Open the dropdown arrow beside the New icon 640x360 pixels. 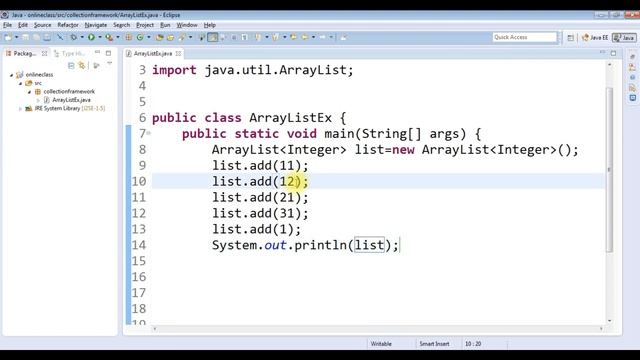coord(17,37)
